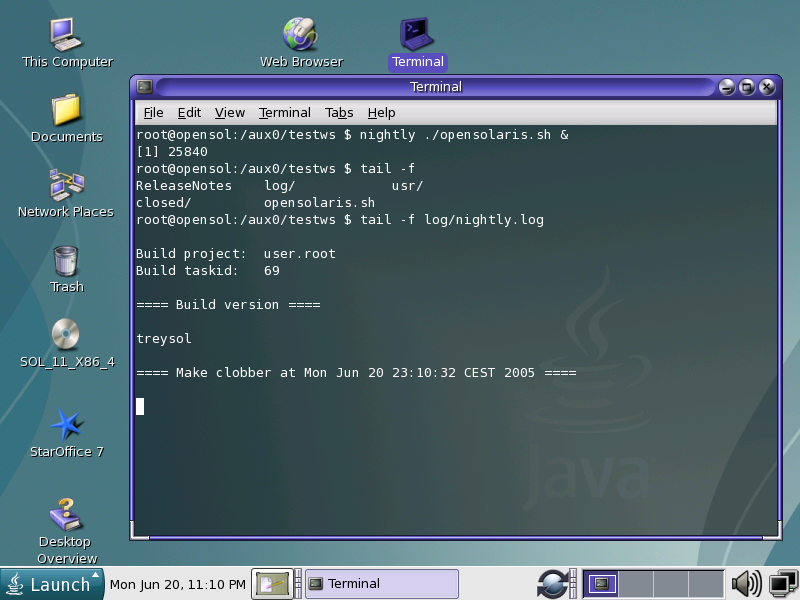This screenshot has width=800, height=600.
Task: Open the Edit menu
Action: (x=189, y=113)
